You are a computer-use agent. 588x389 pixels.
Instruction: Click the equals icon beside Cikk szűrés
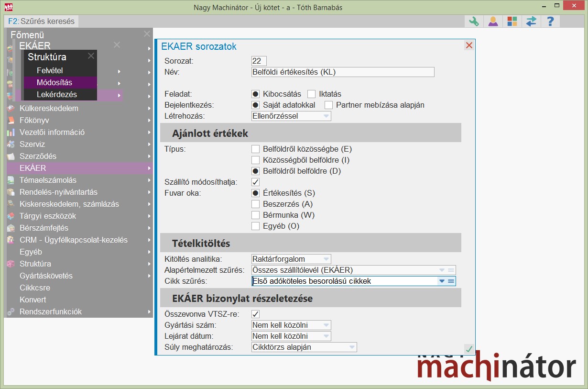[x=451, y=281]
